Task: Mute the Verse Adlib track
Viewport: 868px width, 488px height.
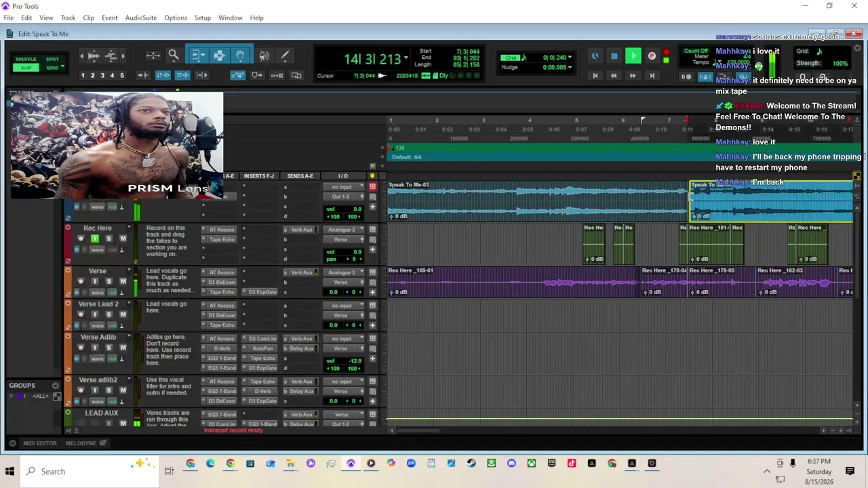Action: (123, 348)
